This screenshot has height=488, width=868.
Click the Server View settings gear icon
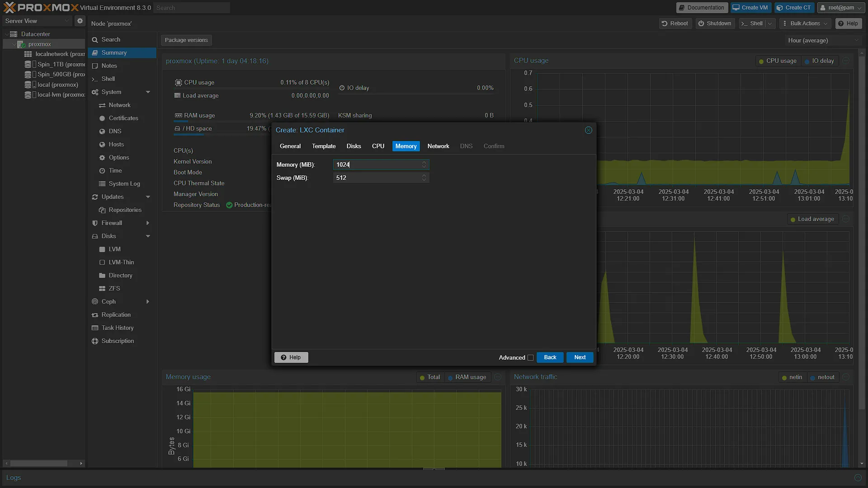click(80, 21)
